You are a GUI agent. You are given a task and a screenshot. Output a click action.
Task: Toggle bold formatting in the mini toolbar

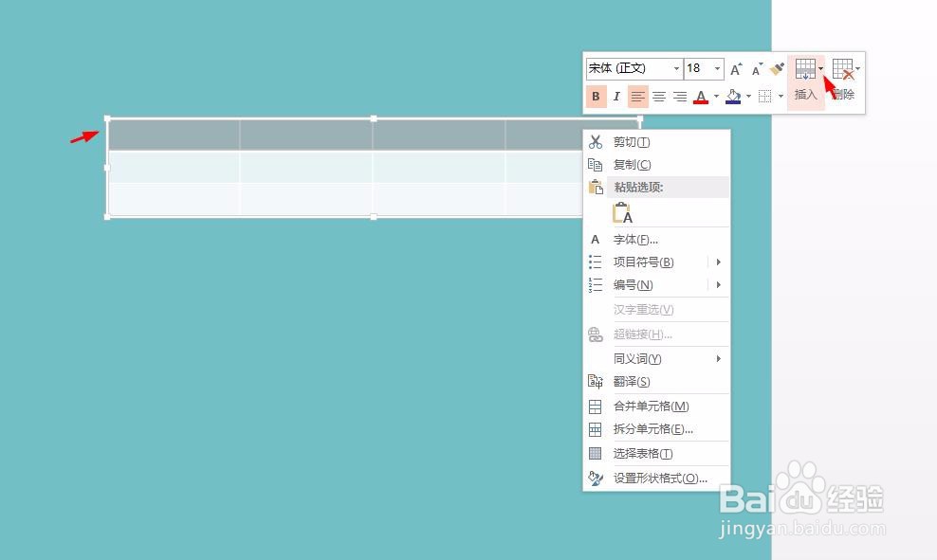(596, 95)
